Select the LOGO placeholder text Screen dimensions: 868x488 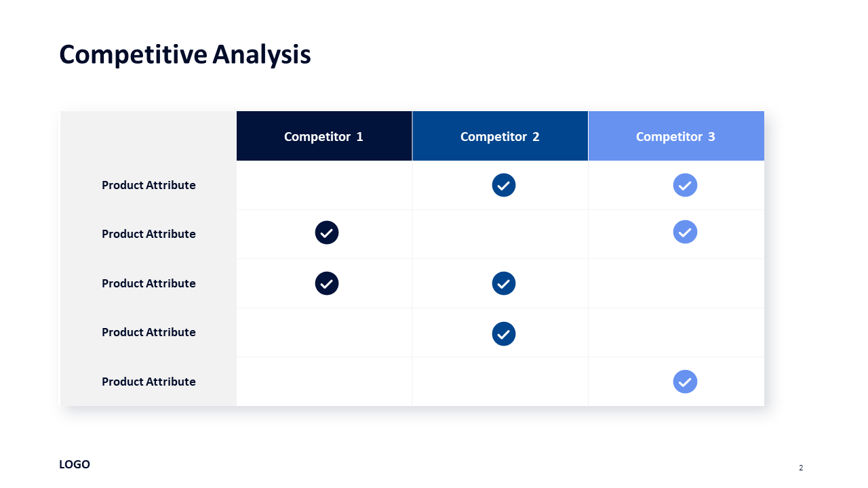75,464
